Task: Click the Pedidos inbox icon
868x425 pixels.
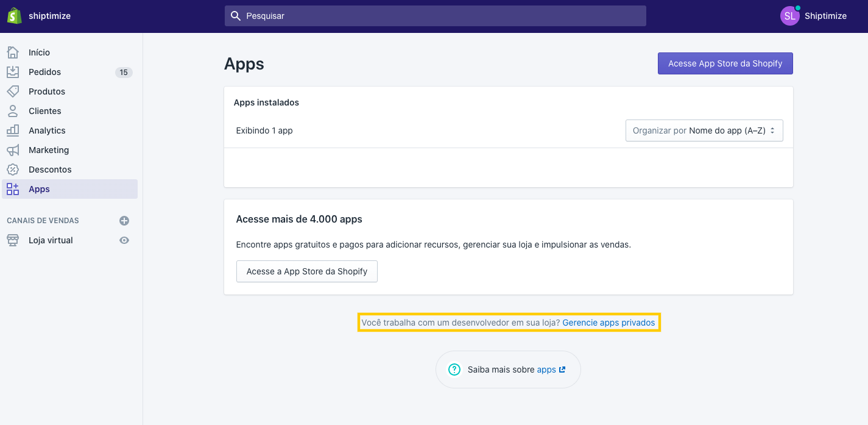Action: (x=13, y=72)
